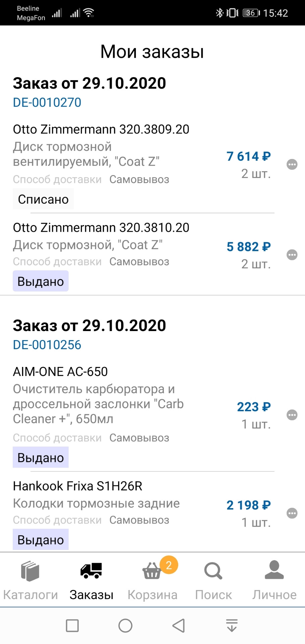
Task: Select the Hankook Frixa S1H26R product title
Action: pyautogui.click(x=78, y=486)
